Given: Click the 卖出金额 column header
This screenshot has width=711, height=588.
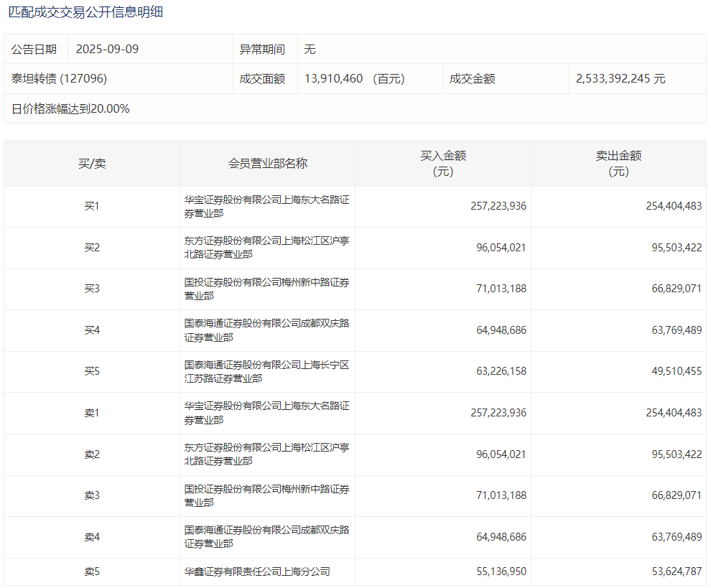Looking at the screenshot, I should 618,164.
